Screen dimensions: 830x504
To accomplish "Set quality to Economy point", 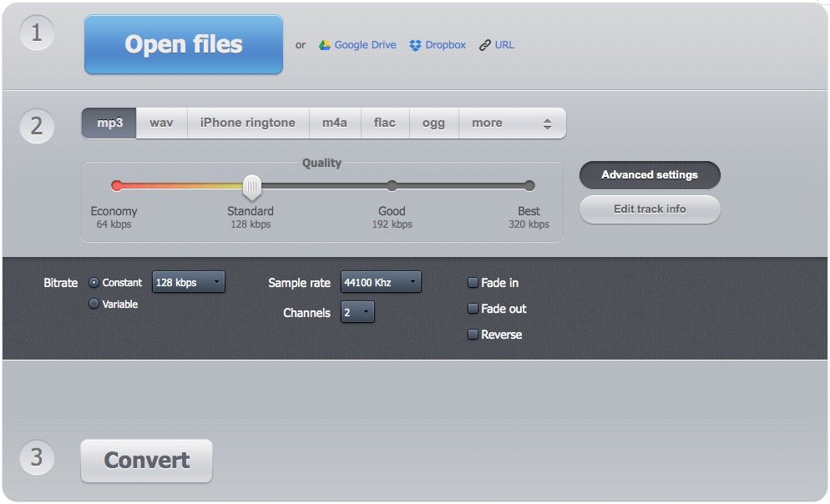I will [x=116, y=185].
